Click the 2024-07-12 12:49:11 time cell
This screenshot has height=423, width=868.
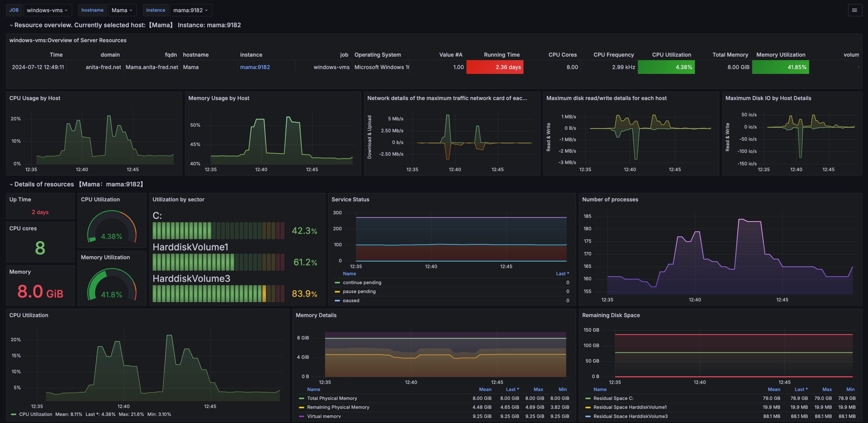pos(38,67)
